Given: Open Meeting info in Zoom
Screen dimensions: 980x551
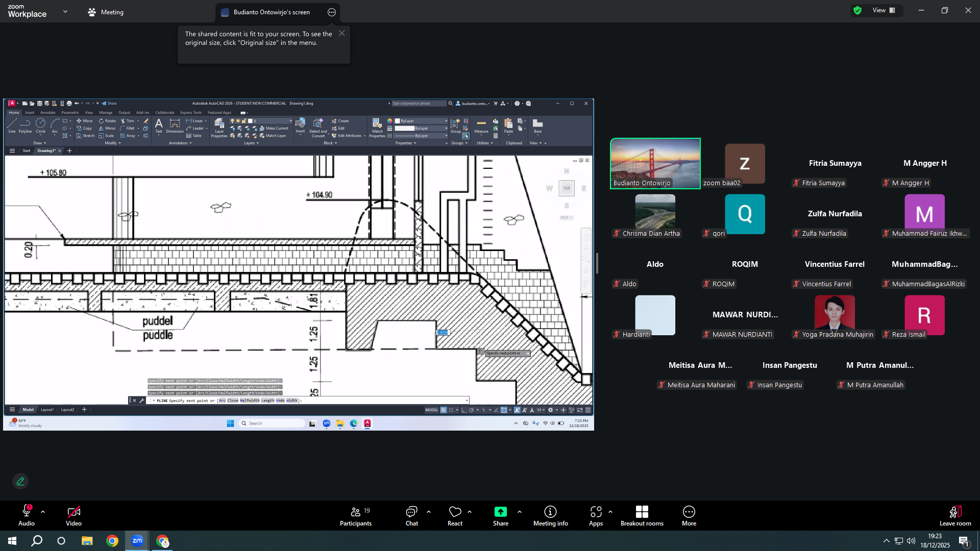Looking at the screenshot, I should click(551, 516).
